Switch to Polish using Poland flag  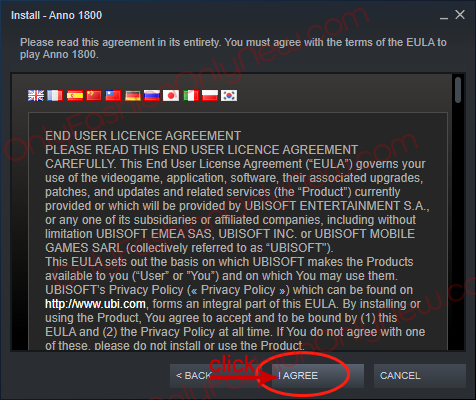tap(210, 96)
